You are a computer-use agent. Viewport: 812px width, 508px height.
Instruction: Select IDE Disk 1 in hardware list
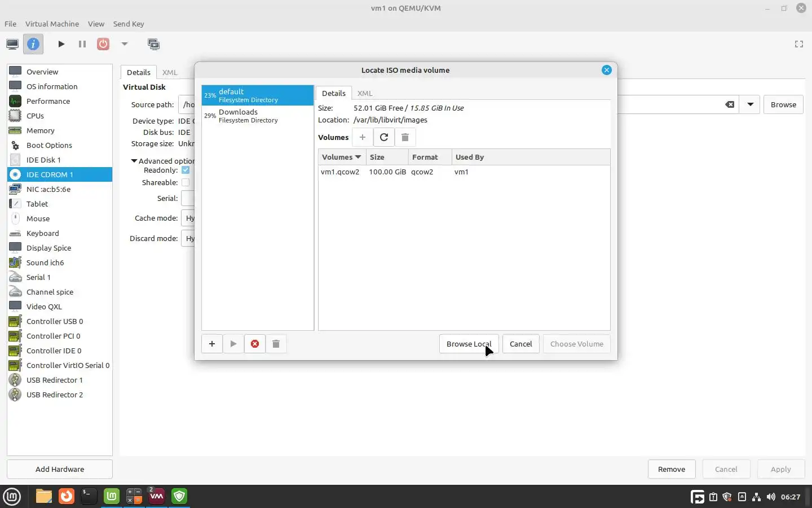pyautogui.click(x=60, y=160)
